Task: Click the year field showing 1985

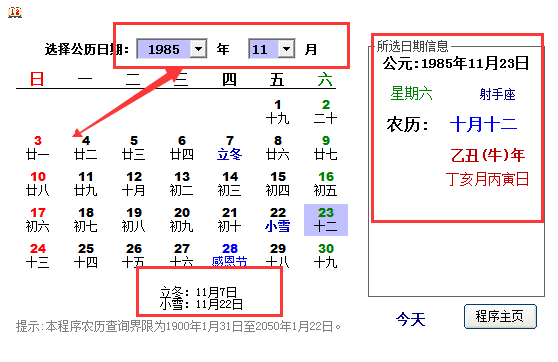Action: pyautogui.click(x=164, y=49)
